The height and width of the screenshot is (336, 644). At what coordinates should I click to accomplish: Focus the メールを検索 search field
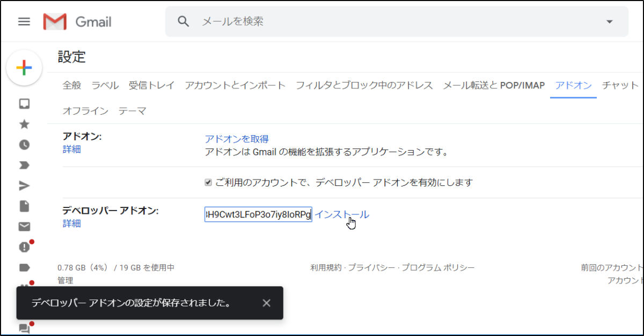tap(397, 21)
